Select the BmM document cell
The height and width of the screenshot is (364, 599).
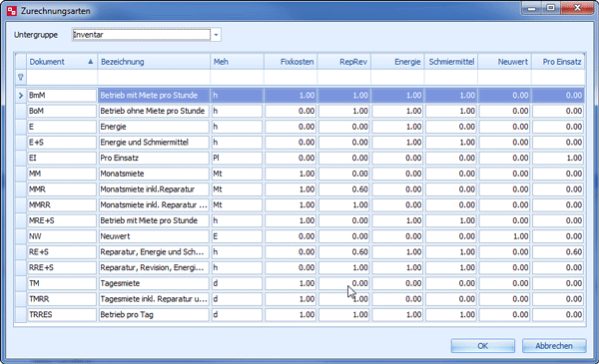(62, 96)
